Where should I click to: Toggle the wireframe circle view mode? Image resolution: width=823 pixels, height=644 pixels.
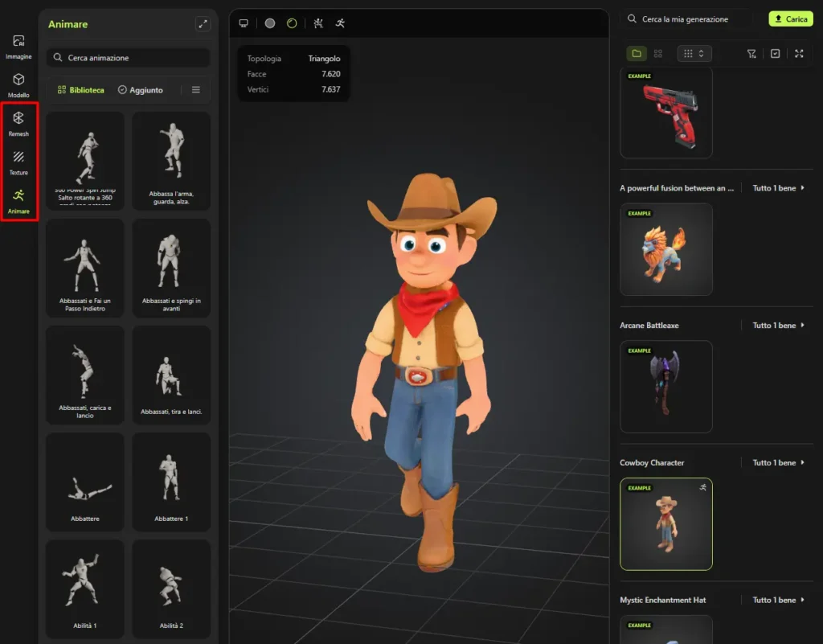292,23
